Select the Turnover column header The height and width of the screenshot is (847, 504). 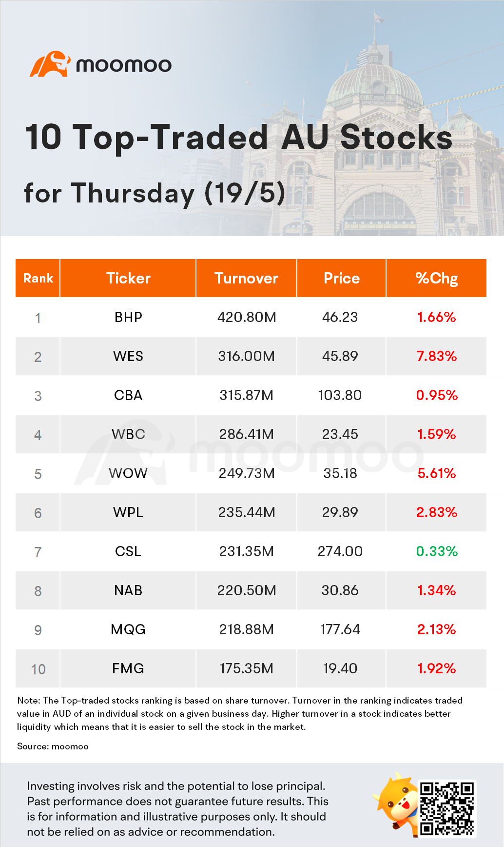[x=246, y=278]
